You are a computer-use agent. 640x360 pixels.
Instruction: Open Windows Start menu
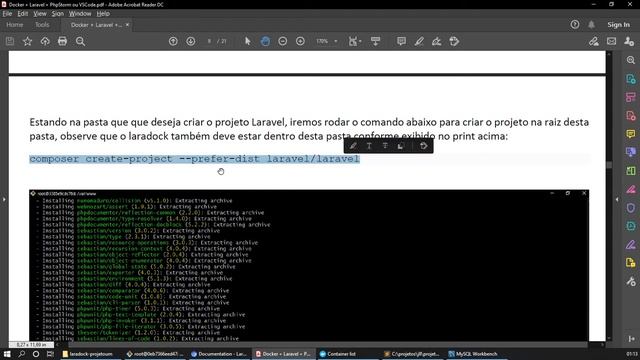coord(7,354)
